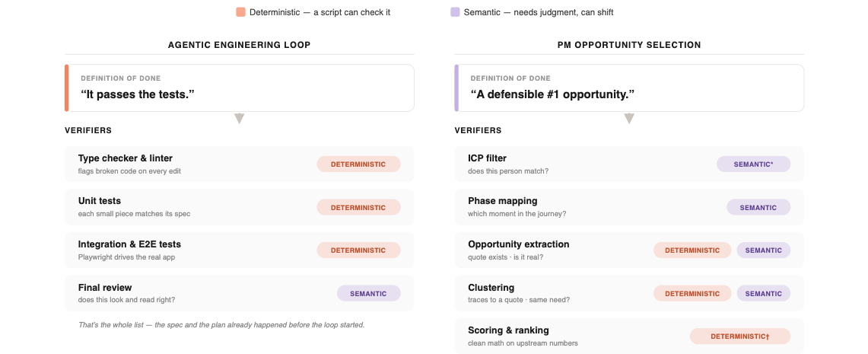Click the down arrow under "It passes the tests"
Screen dimensions: 868x354
(x=239, y=119)
